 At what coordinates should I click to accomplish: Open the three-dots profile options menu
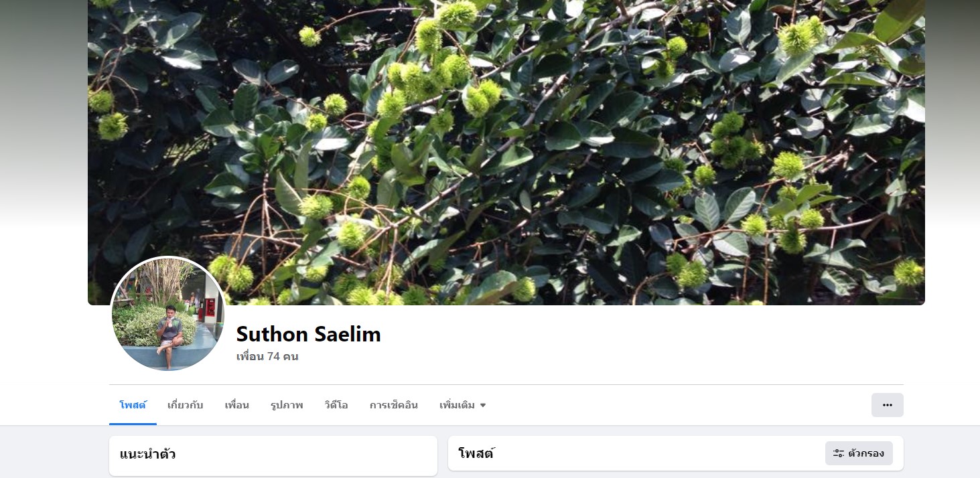(887, 405)
